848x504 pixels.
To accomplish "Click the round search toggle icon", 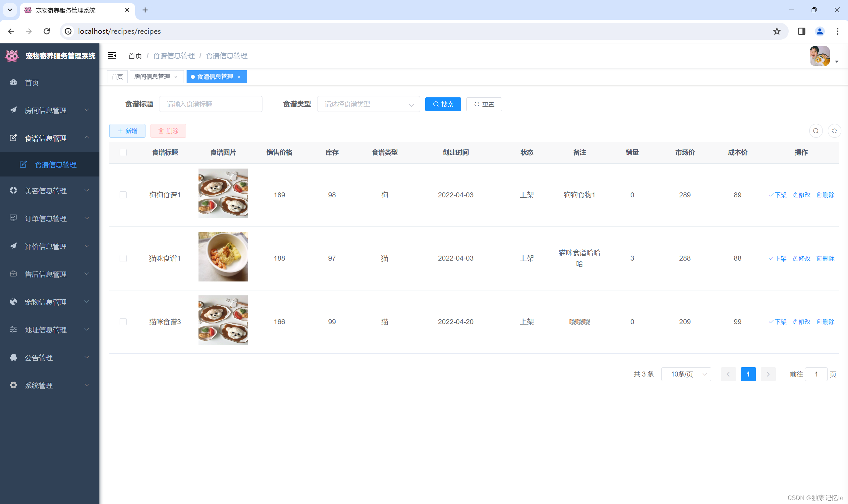I will pos(816,131).
